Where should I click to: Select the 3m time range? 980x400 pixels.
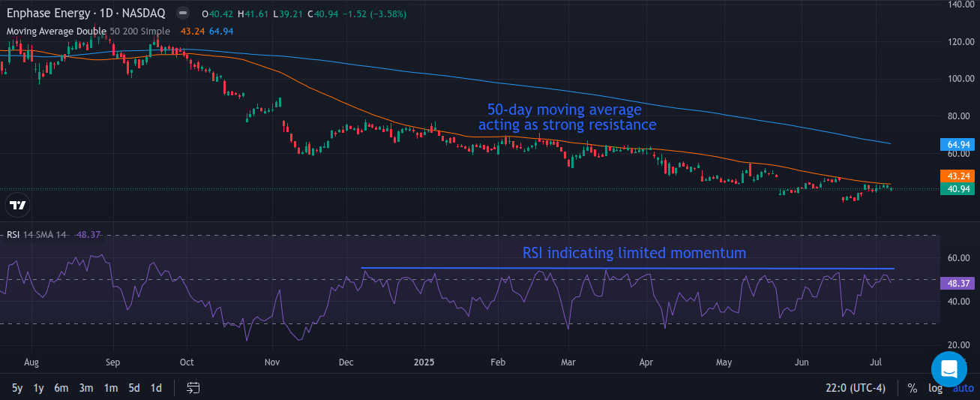(x=86, y=388)
